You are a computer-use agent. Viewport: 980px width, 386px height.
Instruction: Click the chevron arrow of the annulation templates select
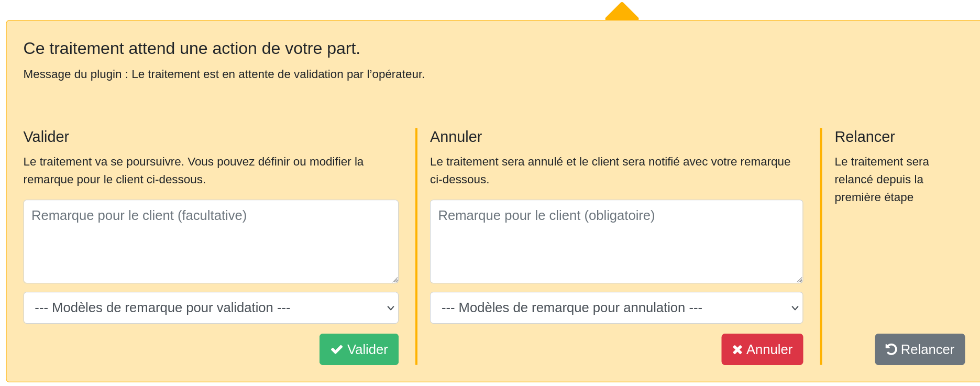[795, 308]
